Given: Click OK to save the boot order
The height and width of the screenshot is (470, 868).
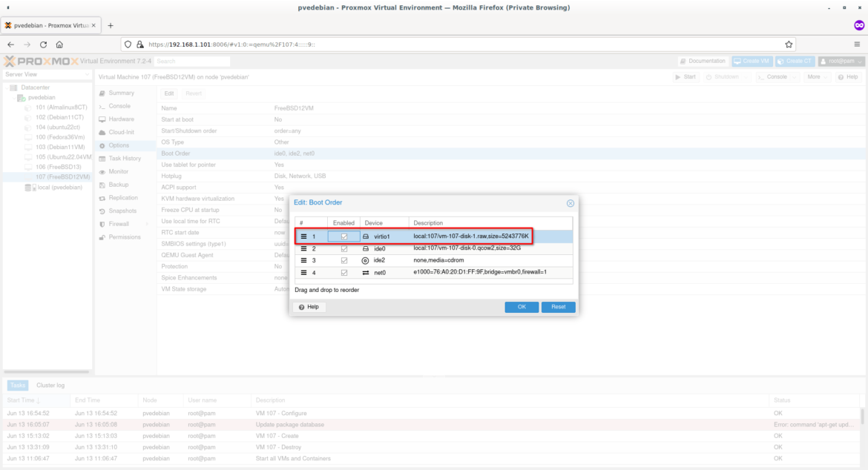Looking at the screenshot, I should point(522,306).
